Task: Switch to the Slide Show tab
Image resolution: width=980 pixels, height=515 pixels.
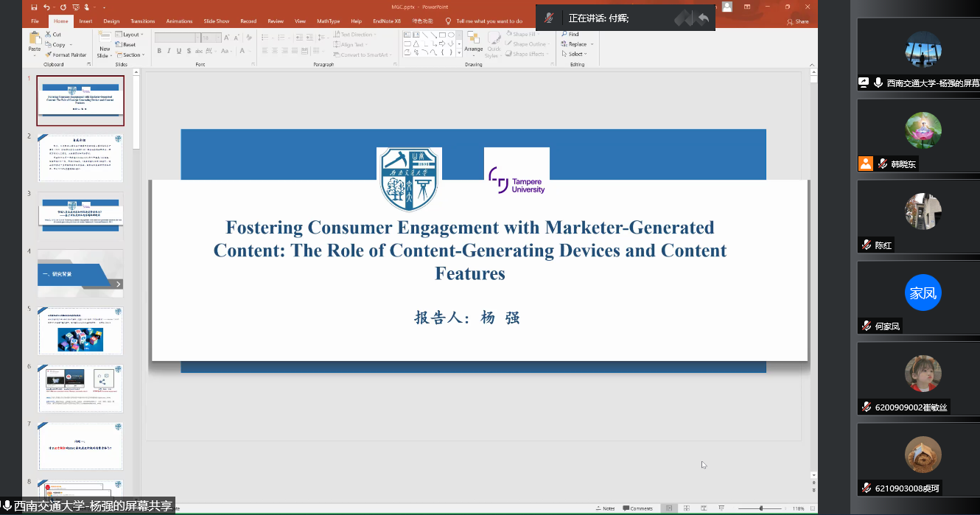Action: coord(216,21)
